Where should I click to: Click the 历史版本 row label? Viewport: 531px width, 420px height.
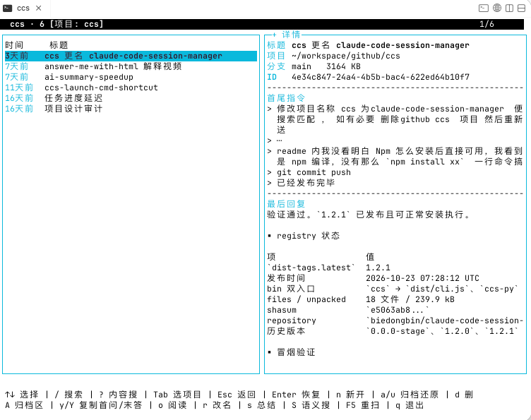286,331
